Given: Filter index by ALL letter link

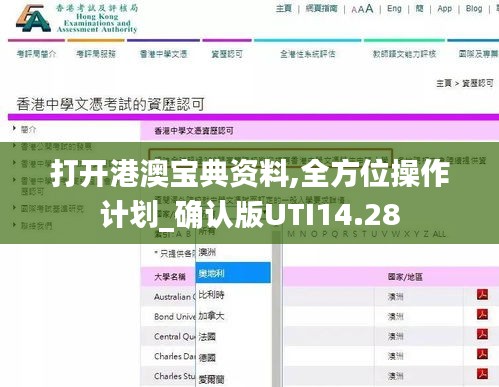Looking at the screenshot, I should click(x=440, y=234).
